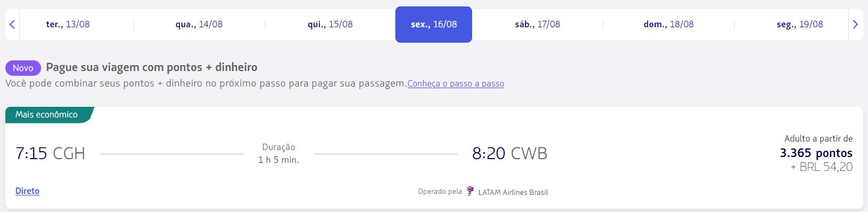Select the qua., 14/08 date tab

click(x=199, y=24)
